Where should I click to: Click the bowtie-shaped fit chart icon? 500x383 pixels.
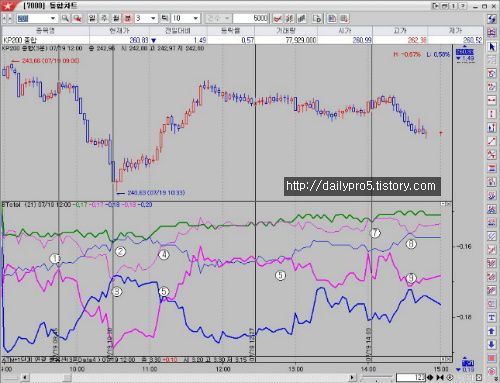click(x=440, y=378)
